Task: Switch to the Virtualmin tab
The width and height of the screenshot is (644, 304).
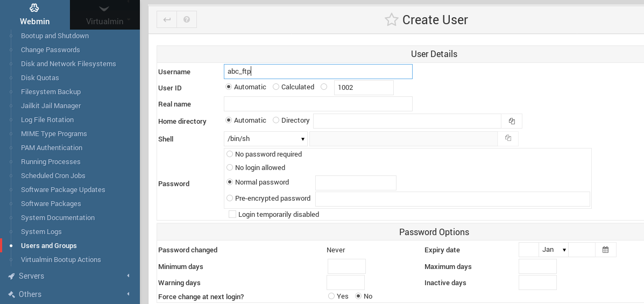Action: [x=105, y=15]
